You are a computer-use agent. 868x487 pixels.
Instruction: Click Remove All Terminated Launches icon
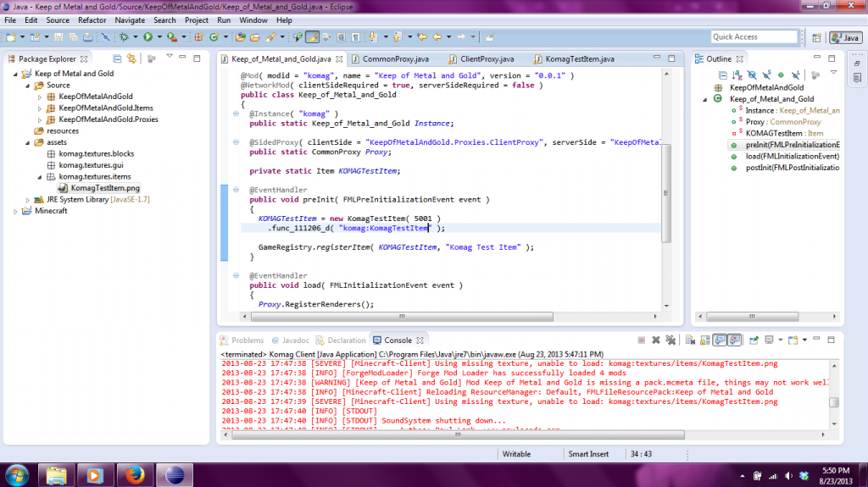[x=670, y=340]
